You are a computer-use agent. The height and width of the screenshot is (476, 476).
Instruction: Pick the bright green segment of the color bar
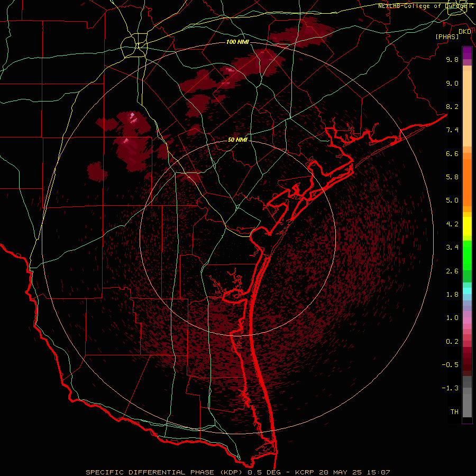point(467,254)
